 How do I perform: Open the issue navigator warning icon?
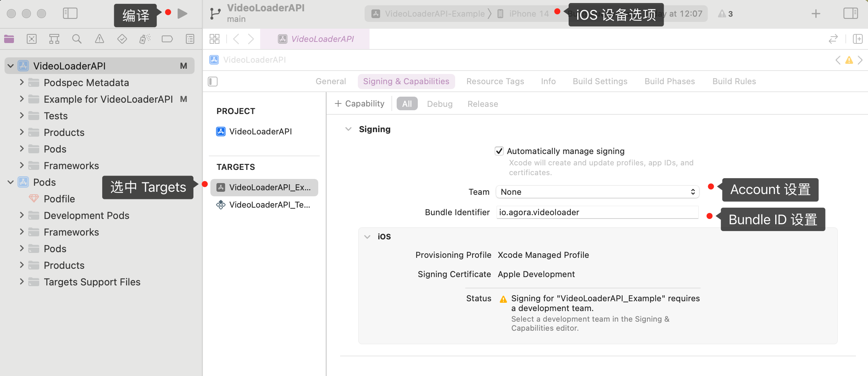100,39
